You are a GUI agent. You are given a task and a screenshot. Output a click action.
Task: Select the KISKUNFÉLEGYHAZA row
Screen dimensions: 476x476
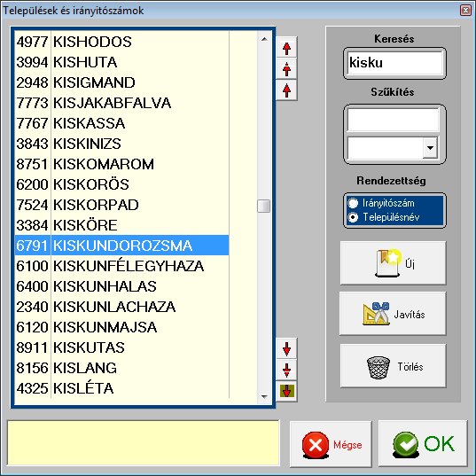coord(121,266)
